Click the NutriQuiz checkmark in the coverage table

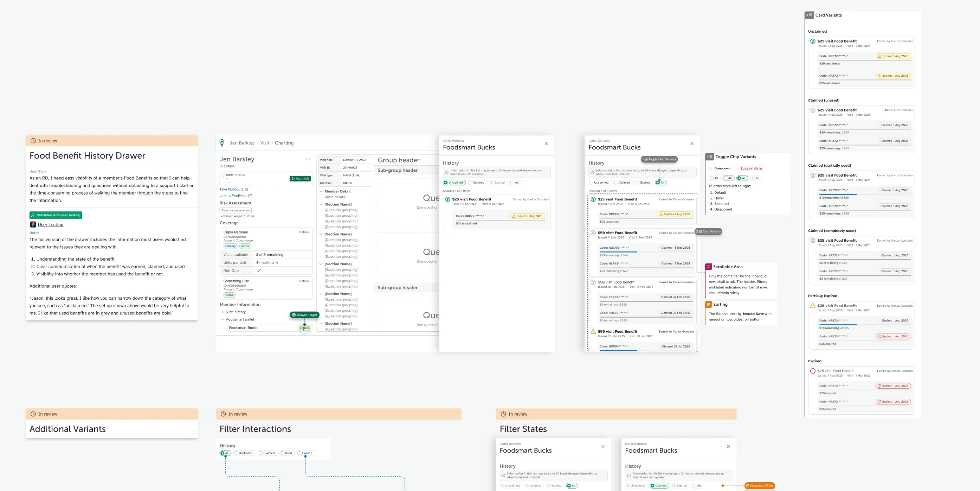point(259,270)
